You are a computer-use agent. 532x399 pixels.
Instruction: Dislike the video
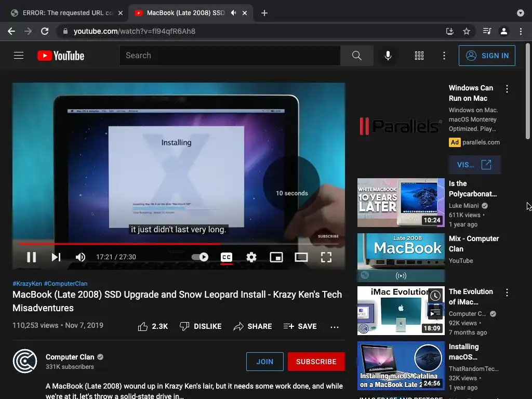click(x=201, y=326)
